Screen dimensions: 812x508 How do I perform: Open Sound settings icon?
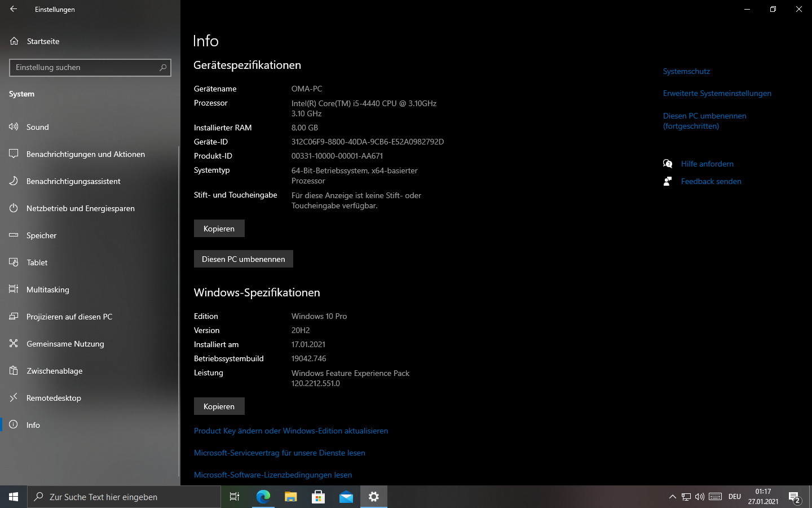click(14, 127)
